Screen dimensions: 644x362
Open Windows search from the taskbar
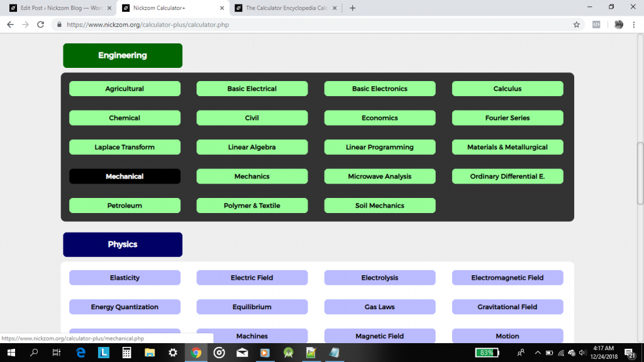[x=34, y=353]
